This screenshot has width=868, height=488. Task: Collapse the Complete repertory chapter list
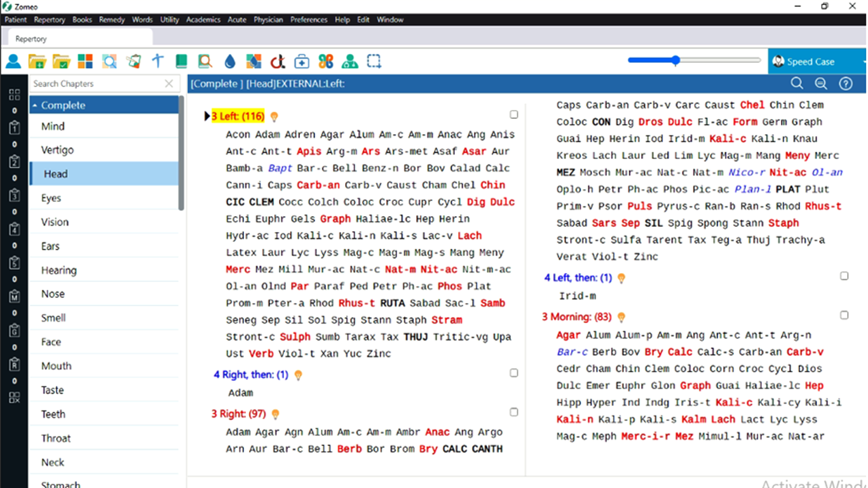[36, 105]
